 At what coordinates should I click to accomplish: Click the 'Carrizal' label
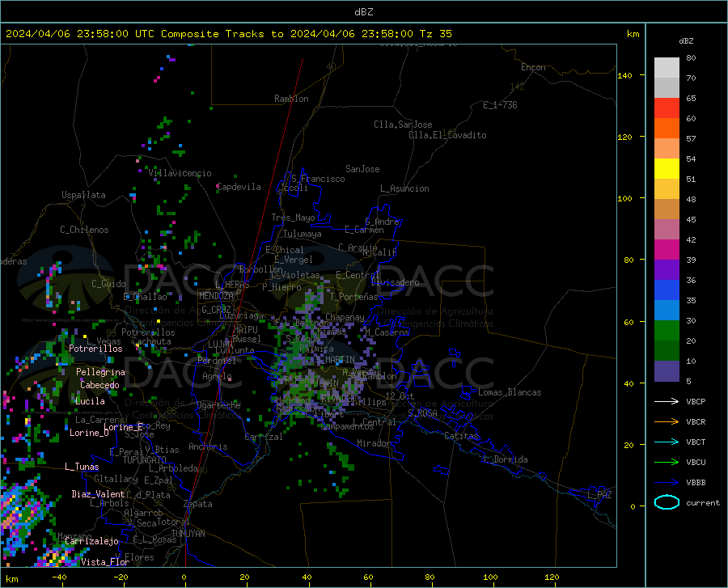[x=263, y=437]
